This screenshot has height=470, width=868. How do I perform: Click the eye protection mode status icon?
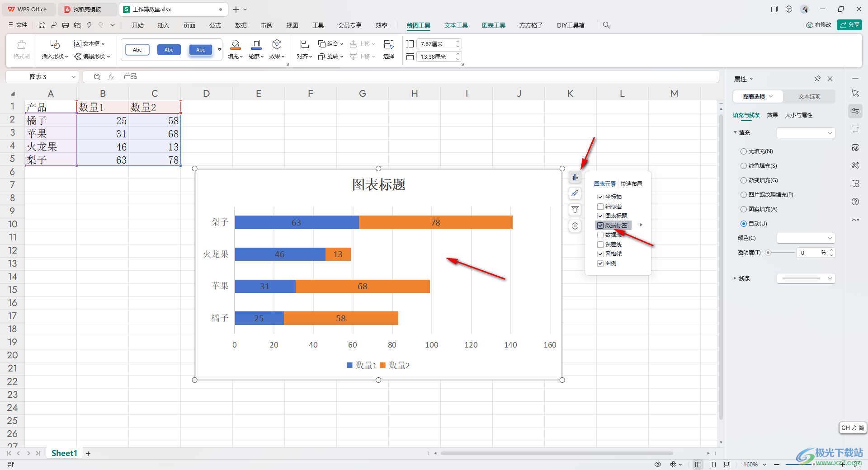click(x=658, y=465)
